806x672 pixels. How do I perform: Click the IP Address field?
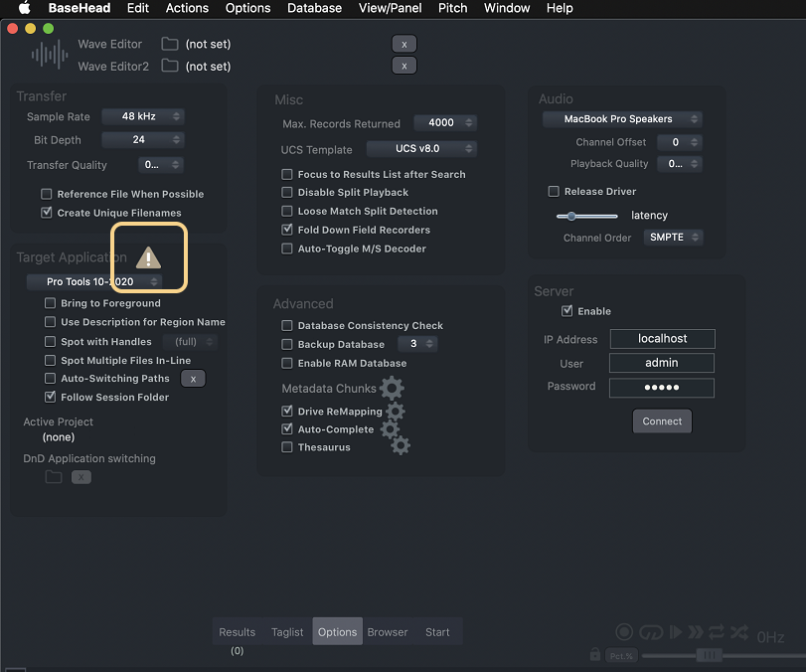663,338
